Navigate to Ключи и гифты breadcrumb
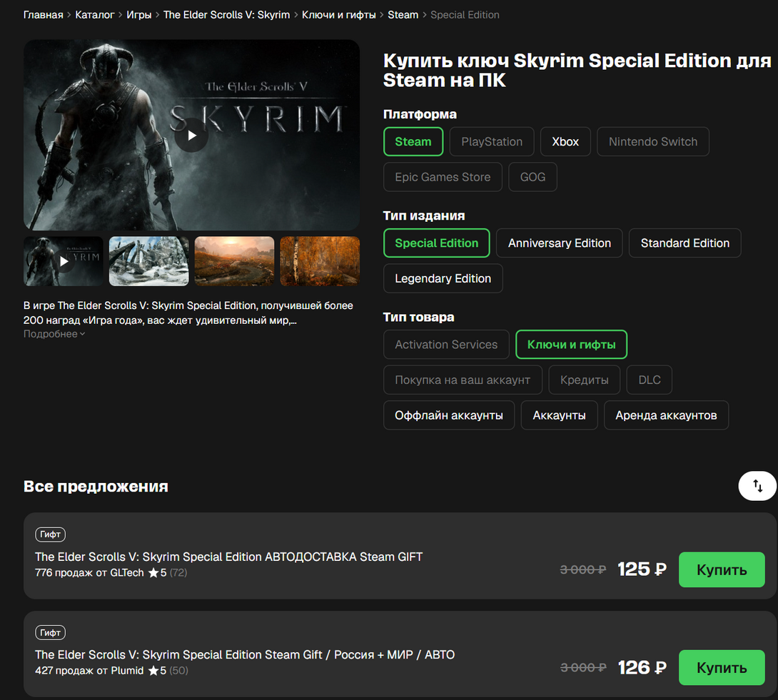Image resolution: width=778 pixels, height=700 pixels. tap(338, 15)
